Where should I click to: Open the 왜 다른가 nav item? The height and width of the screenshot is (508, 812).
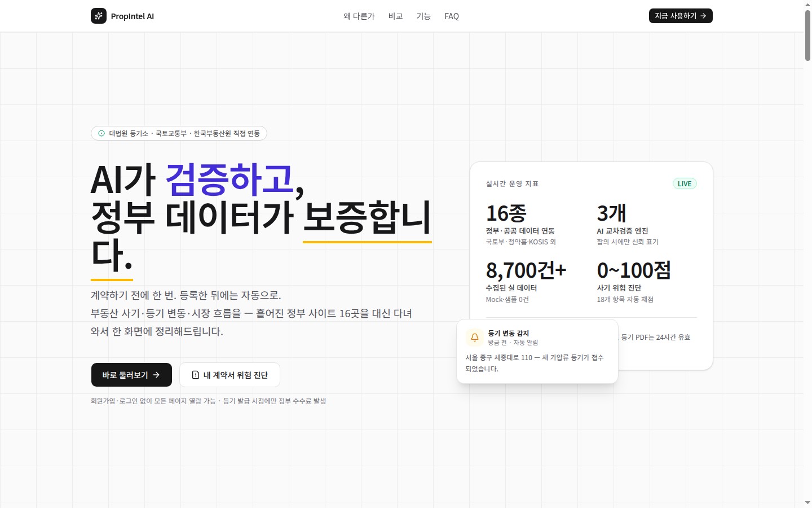(x=359, y=16)
